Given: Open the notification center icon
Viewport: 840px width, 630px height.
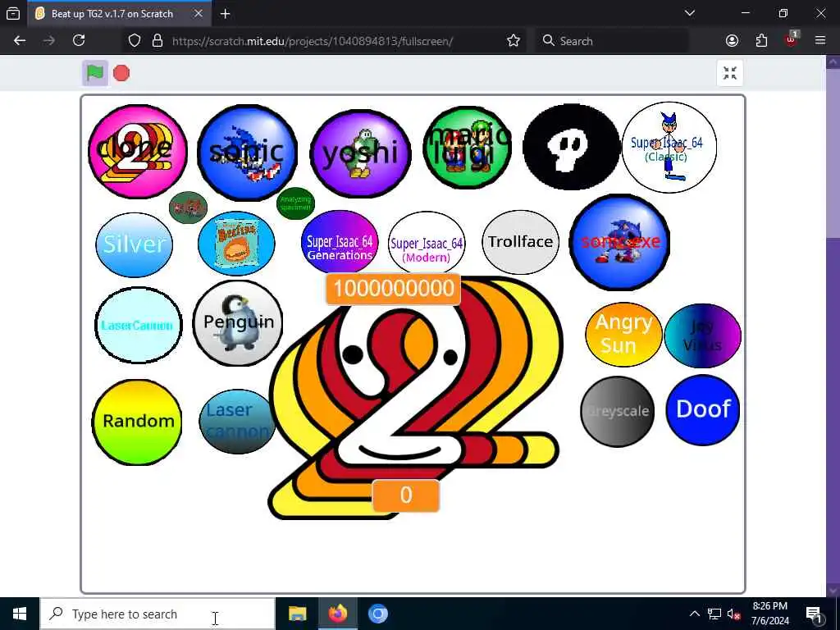Looking at the screenshot, I should click(814, 614).
